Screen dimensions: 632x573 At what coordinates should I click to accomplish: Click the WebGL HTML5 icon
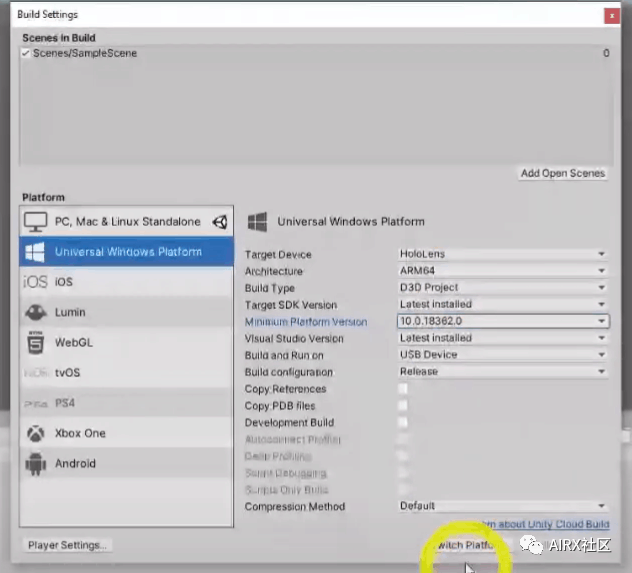pos(35,343)
